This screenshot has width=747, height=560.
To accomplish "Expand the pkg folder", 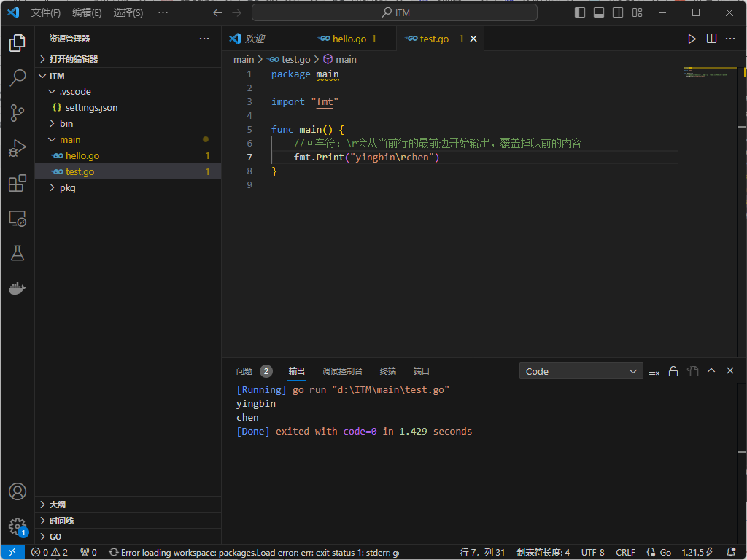I will click(x=67, y=187).
